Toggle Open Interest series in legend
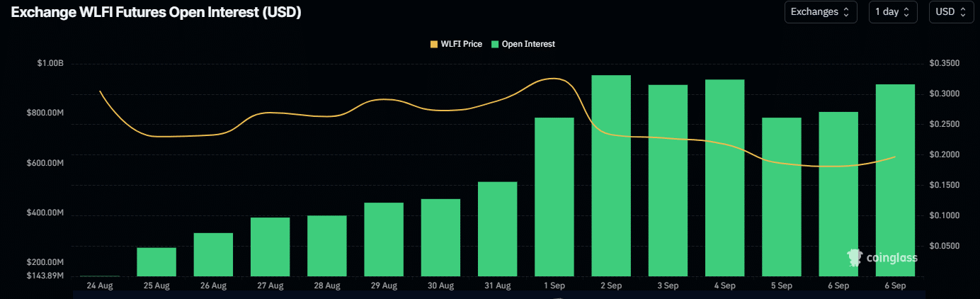The image size is (980, 299). [528, 44]
